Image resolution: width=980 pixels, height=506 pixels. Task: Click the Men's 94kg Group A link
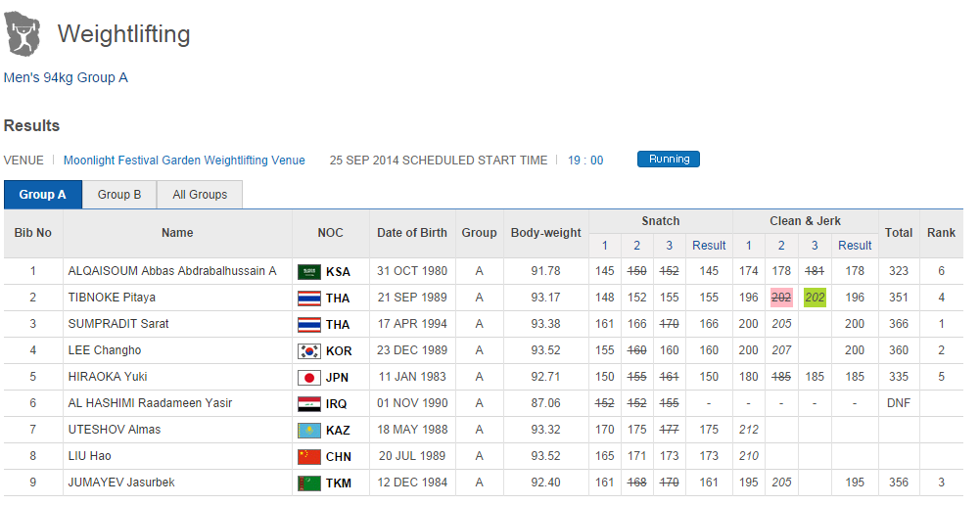point(66,77)
